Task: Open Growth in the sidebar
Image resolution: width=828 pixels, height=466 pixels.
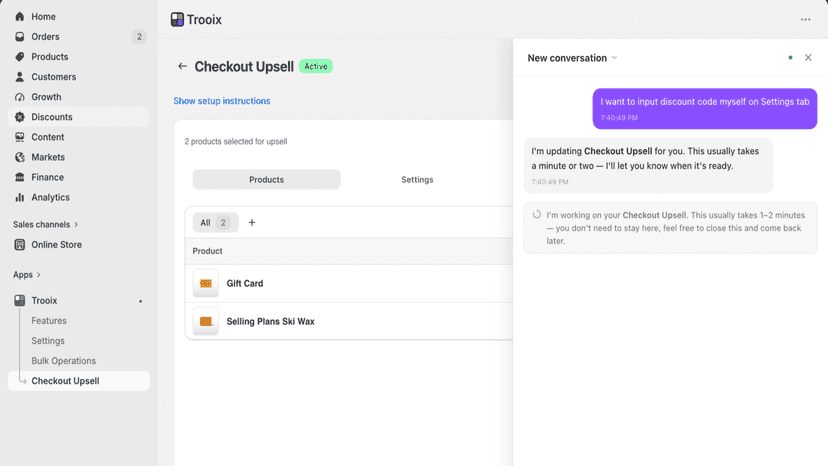Action: (79, 97)
